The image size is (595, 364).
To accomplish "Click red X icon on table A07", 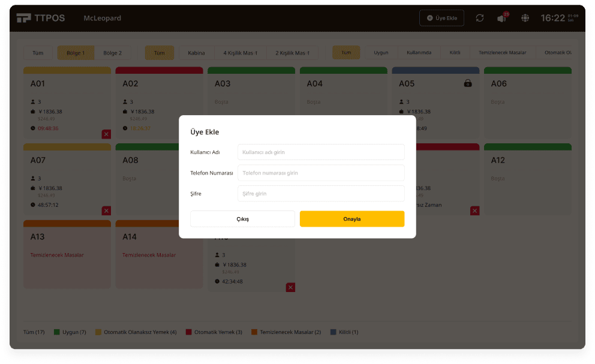I will tap(106, 210).
